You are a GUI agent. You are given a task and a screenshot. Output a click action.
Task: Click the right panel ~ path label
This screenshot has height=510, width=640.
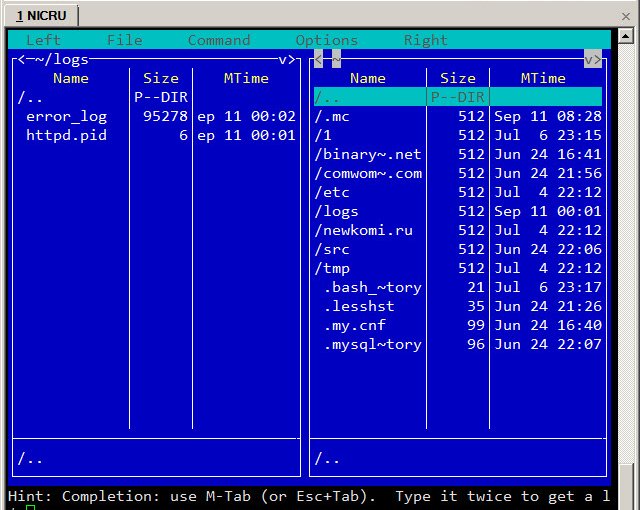[x=336, y=60]
